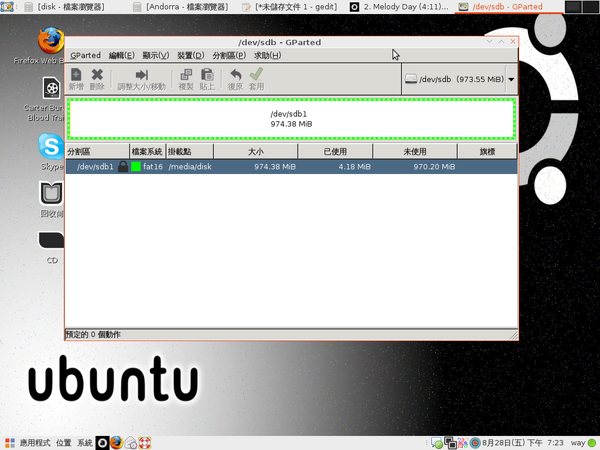The height and width of the screenshot is (450, 600).
Task: Open the GParted menu
Action: point(85,55)
